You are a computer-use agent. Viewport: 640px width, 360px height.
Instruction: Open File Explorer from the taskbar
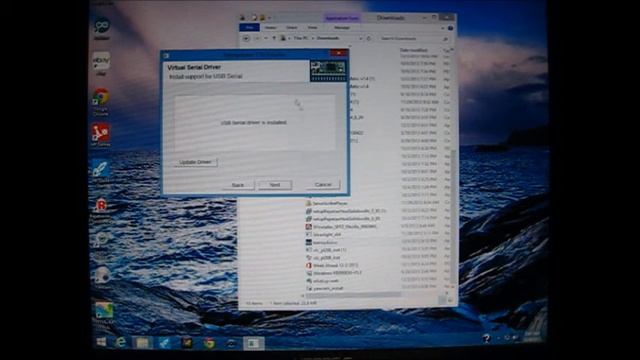[142, 343]
